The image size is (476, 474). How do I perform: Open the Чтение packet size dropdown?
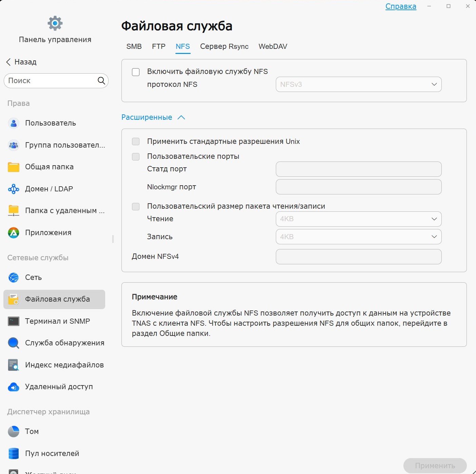pos(358,219)
